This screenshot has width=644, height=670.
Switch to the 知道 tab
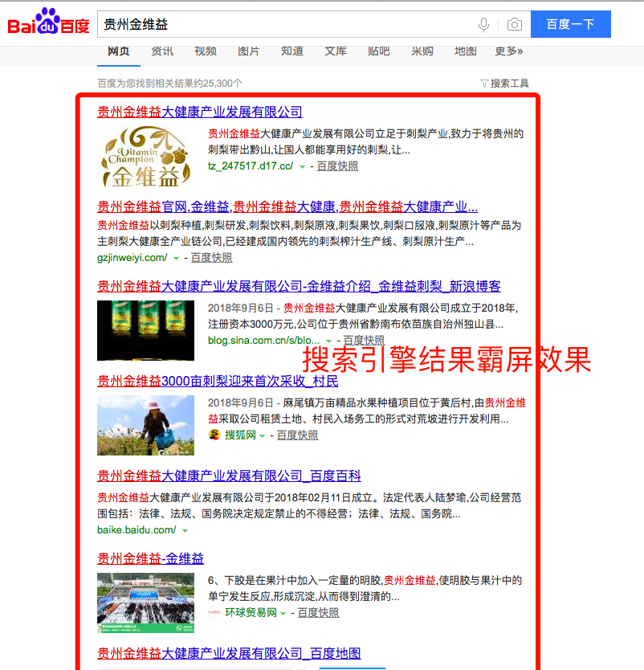click(292, 51)
